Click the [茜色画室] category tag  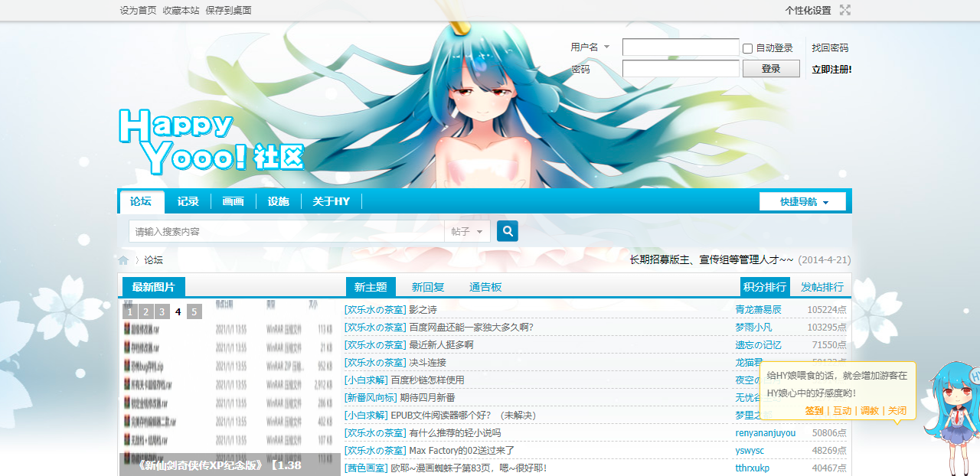pyautogui.click(x=366, y=468)
